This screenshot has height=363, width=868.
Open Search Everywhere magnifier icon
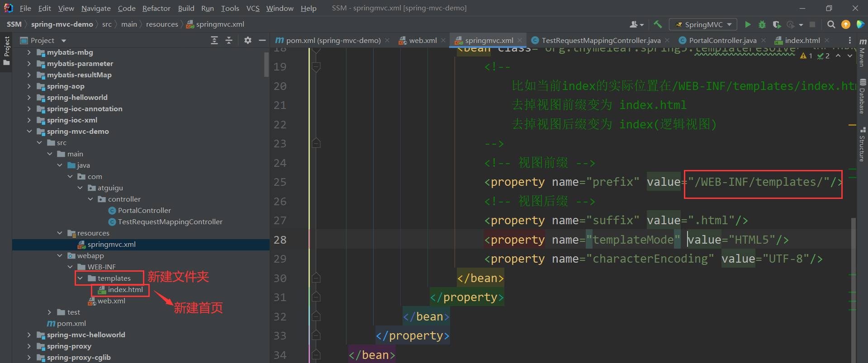point(831,24)
